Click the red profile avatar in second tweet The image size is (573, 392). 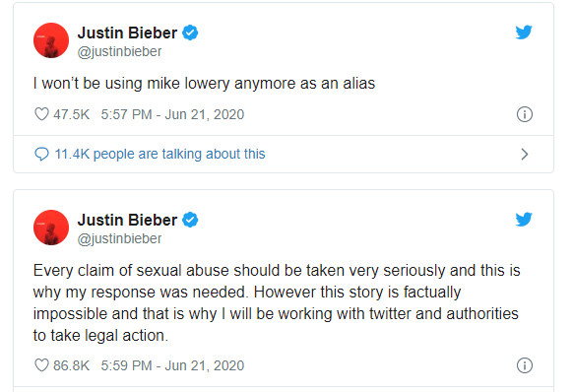pos(51,228)
